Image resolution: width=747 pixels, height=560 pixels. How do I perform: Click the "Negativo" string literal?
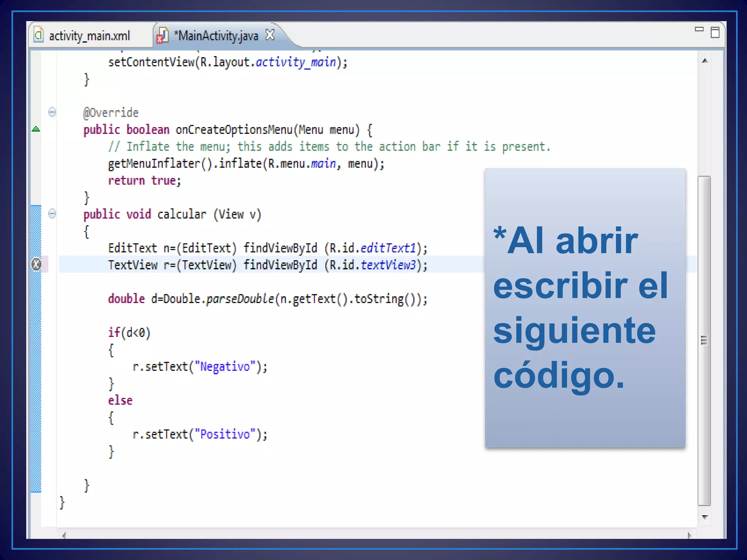pos(225,366)
